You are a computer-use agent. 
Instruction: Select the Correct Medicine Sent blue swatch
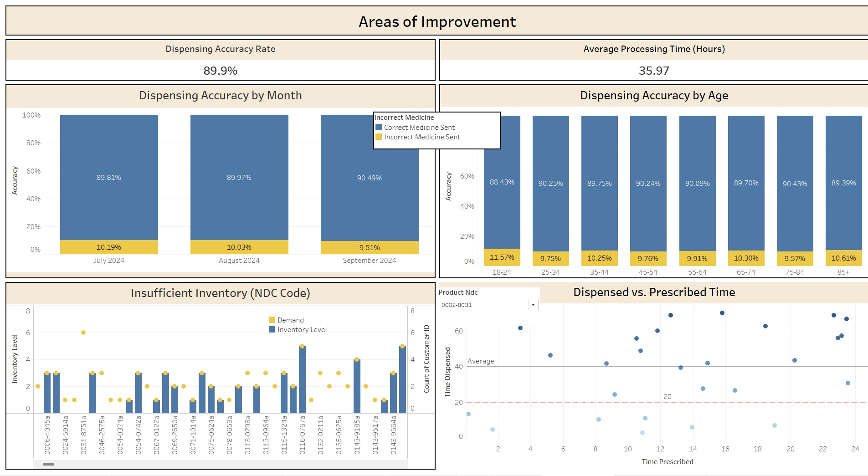coord(378,127)
